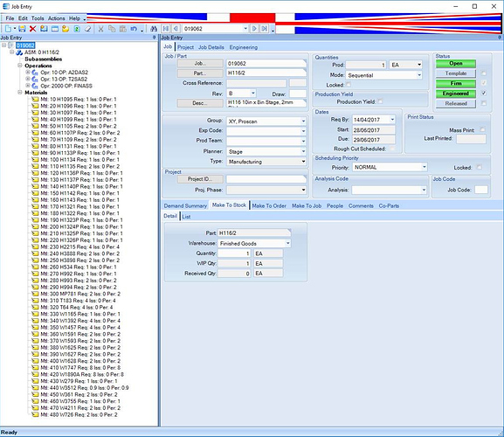Collapse the Materials tree node
Screen dimensions: 504x437
point(19,93)
